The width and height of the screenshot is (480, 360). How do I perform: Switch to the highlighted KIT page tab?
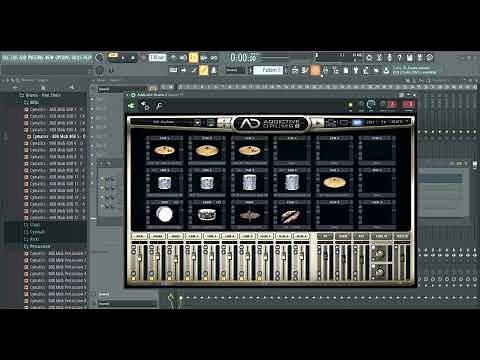point(357,122)
